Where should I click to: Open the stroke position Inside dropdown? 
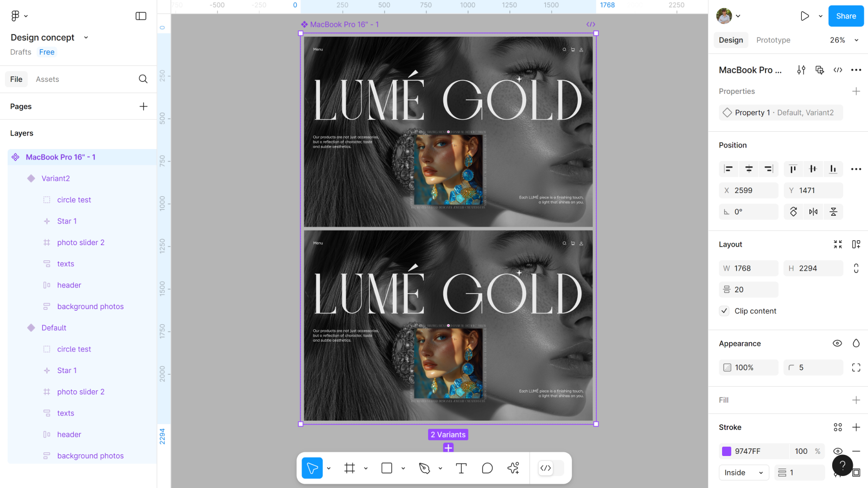click(743, 473)
